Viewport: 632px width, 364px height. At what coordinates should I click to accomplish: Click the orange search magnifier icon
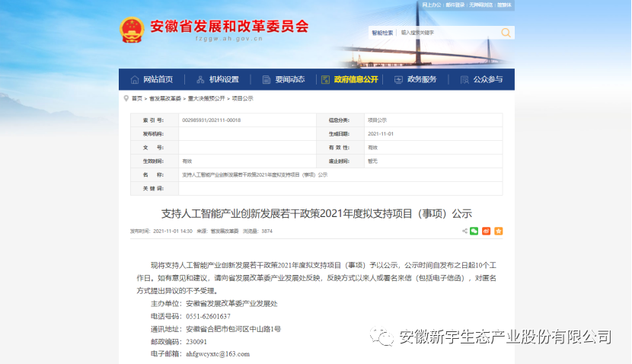pyautogui.click(x=506, y=33)
